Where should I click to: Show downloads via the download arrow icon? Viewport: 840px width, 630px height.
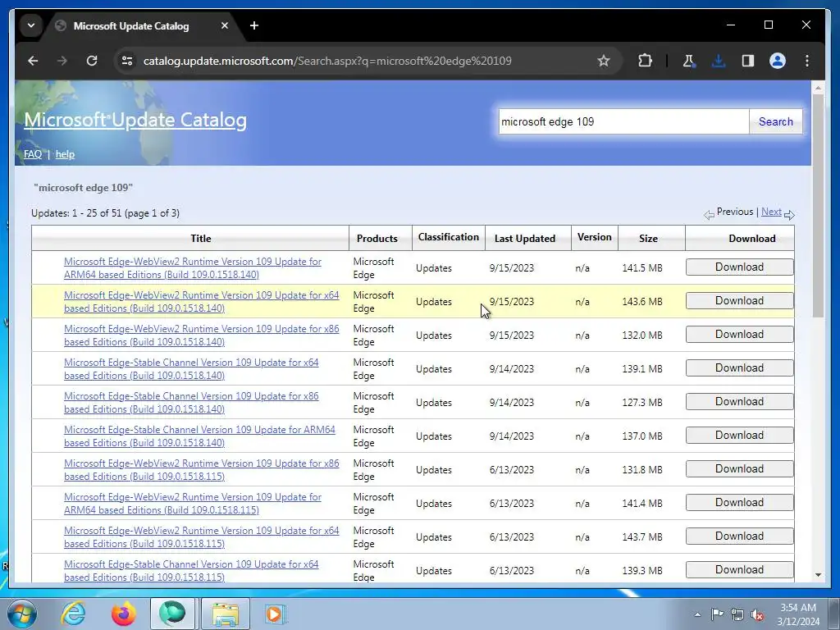click(719, 61)
